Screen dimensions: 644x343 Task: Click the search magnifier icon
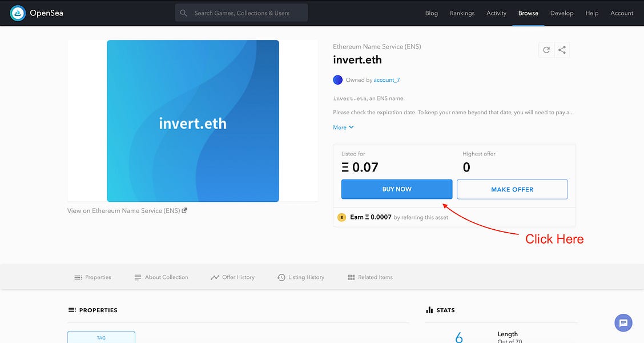pos(183,13)
